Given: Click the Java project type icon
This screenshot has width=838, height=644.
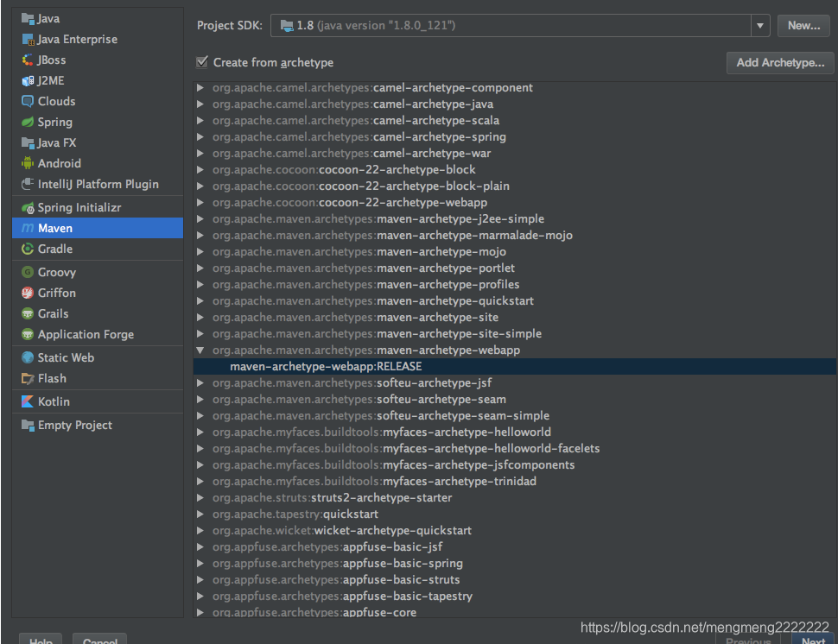Looking at the screenshot, I should pyautogui.click(x=28, y=19).
